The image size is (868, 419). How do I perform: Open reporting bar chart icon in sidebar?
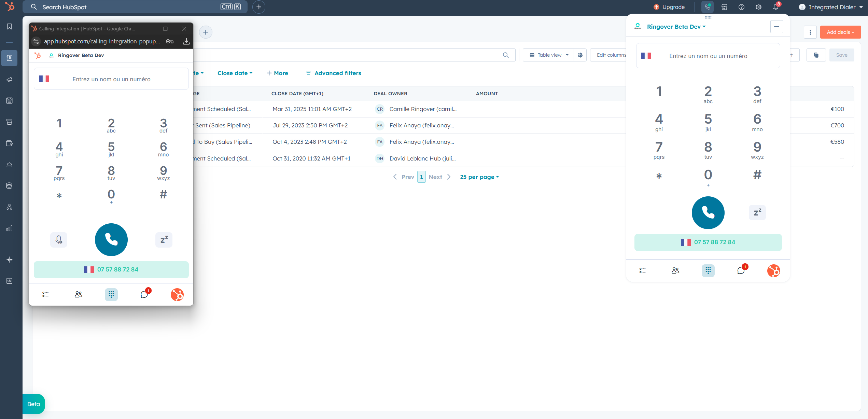tap(10, 228)
